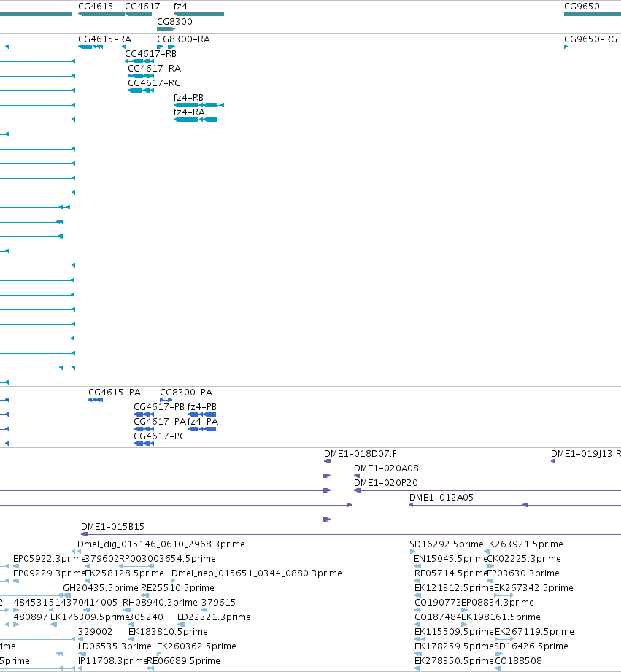Click EST label EK115509.5prime
621x672 pixels.
[x=455, y=632]
